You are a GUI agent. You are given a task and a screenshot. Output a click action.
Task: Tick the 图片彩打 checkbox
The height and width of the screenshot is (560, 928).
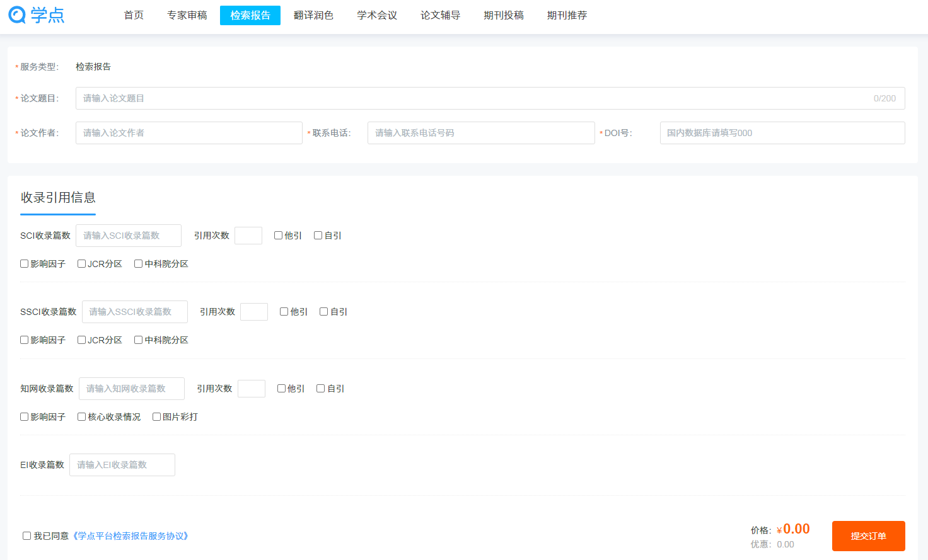[156, 417]
